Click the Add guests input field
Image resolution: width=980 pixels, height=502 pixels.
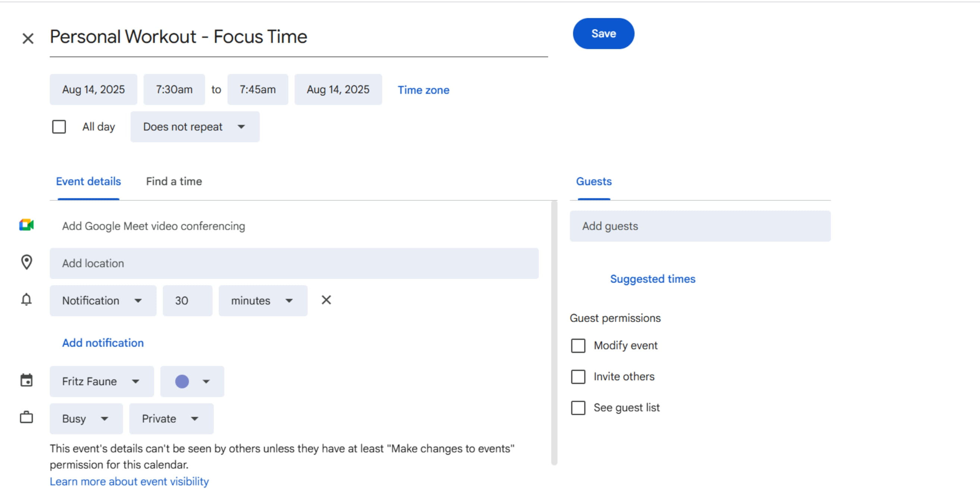click(x=700, y=226)
